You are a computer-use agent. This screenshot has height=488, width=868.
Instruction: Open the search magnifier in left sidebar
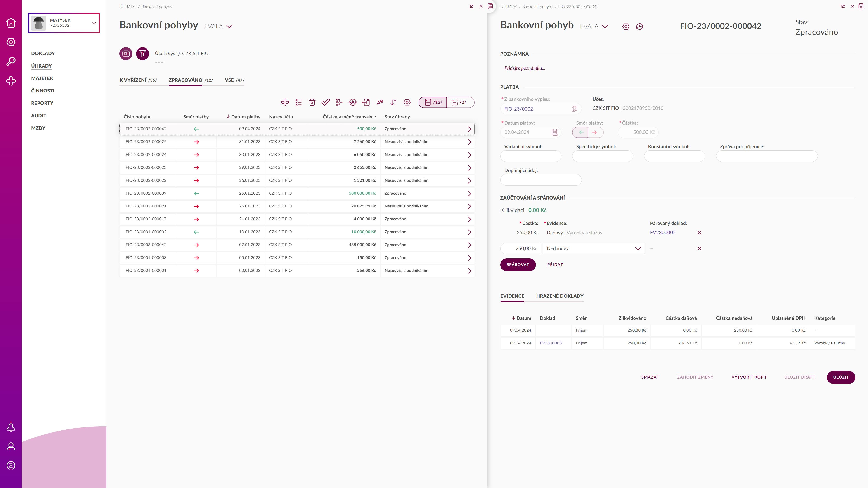tap(11, 61)
